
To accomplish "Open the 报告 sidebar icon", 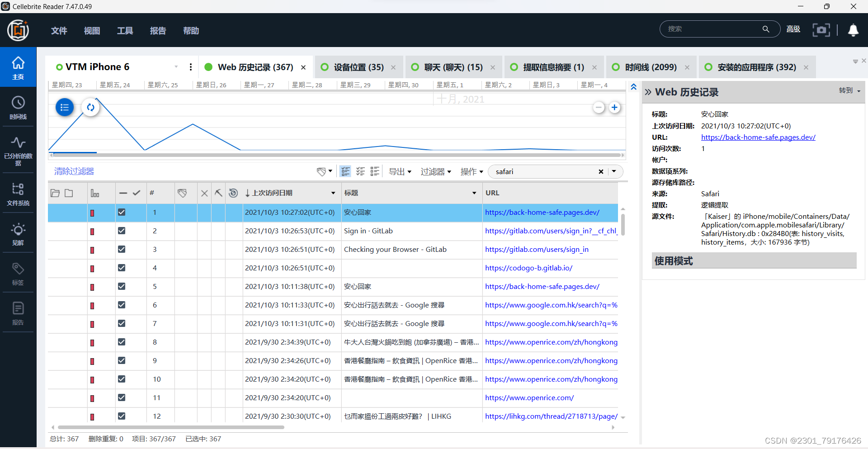I will point(18,313).
